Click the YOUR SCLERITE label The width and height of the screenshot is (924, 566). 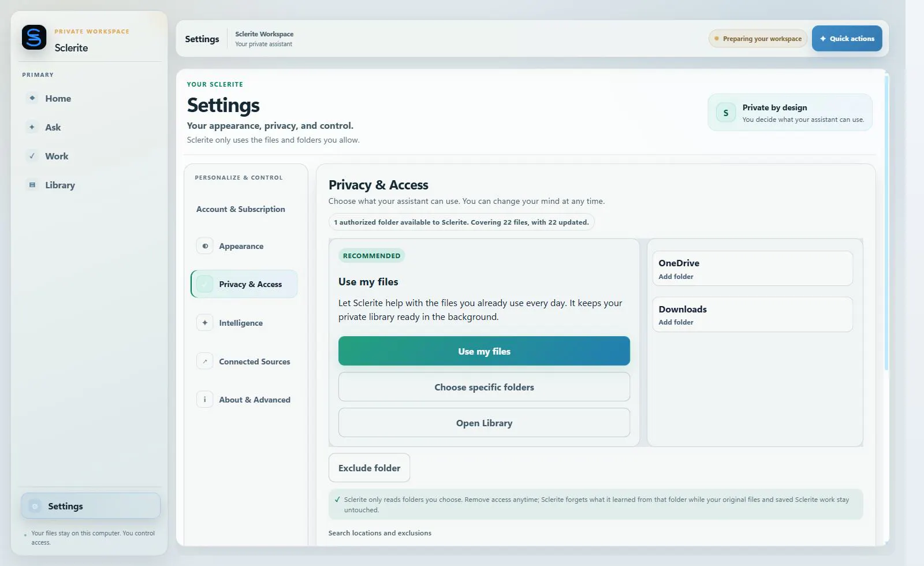[x=215, y=84]
